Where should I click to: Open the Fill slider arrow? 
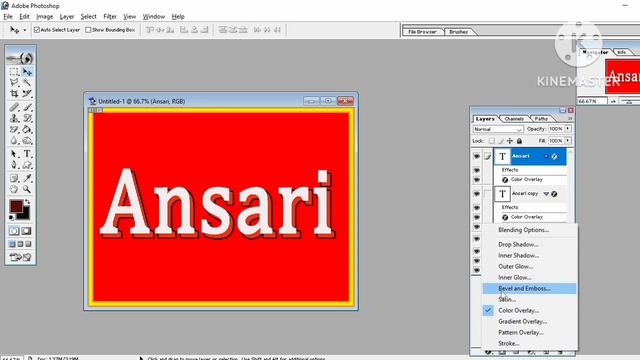click(x=568, y=140)
